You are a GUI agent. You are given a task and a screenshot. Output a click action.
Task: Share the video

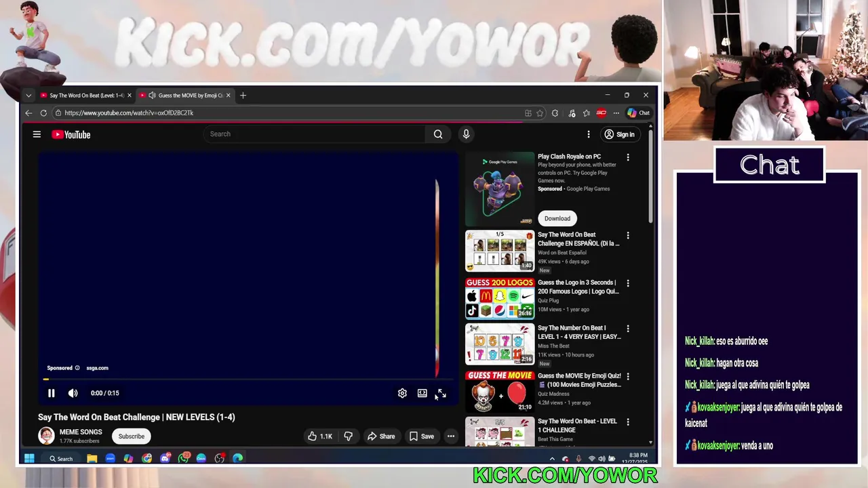pos(380,436)
